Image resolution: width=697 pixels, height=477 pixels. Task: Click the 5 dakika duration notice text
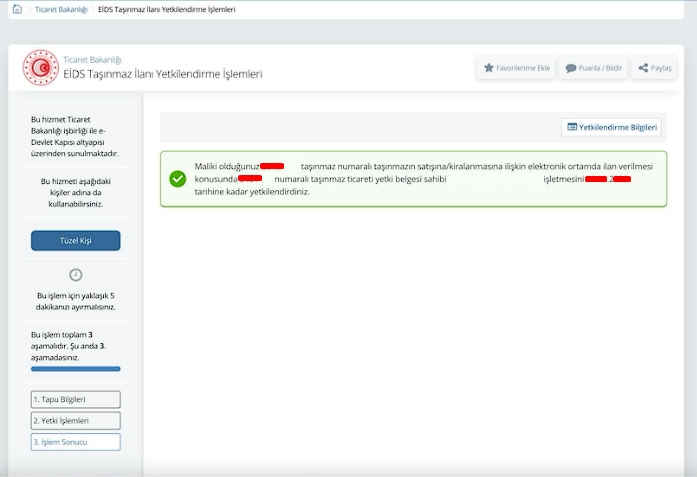click(x=75, y=301)
